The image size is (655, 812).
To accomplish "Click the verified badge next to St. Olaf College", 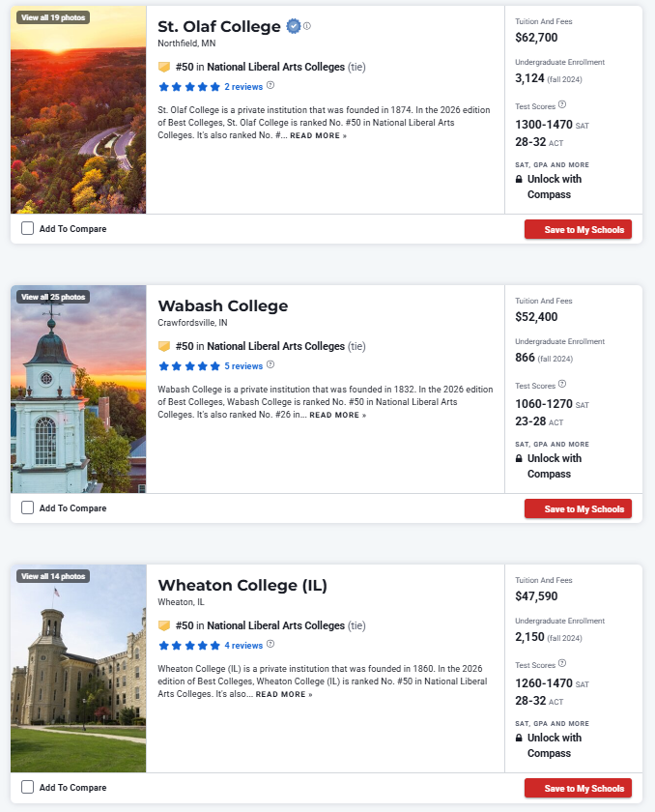I will tap(294, 26).
